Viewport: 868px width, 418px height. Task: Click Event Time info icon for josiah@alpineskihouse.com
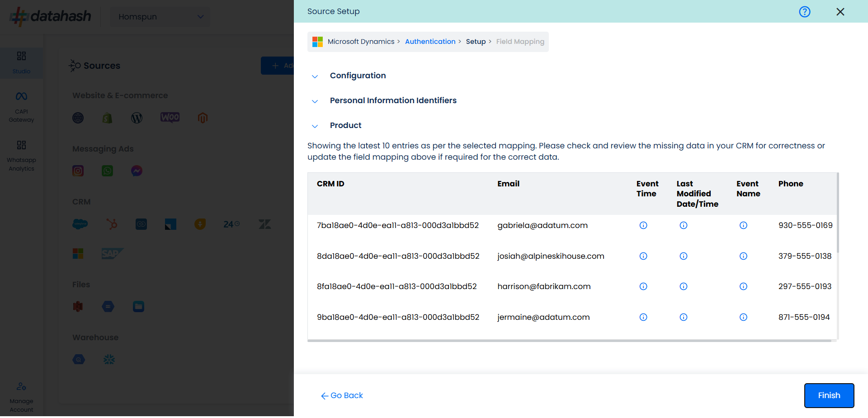(x=643, y=256)
